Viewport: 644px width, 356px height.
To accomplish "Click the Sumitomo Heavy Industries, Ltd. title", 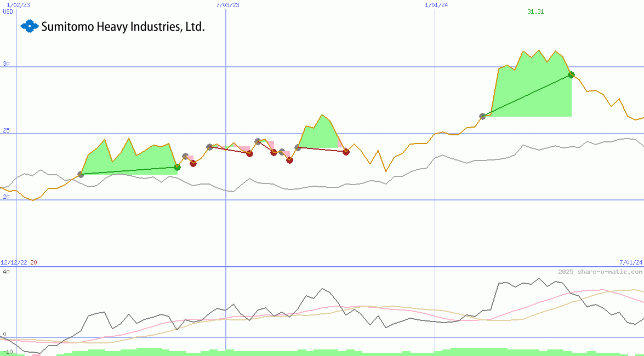I will pyautogui.click(x=123, y=26).
